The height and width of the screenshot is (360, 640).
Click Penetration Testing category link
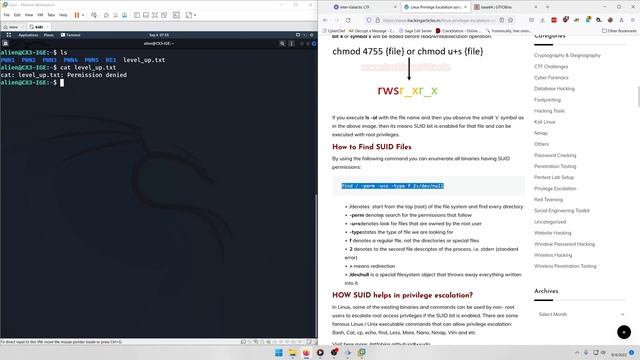click(555, 166)
